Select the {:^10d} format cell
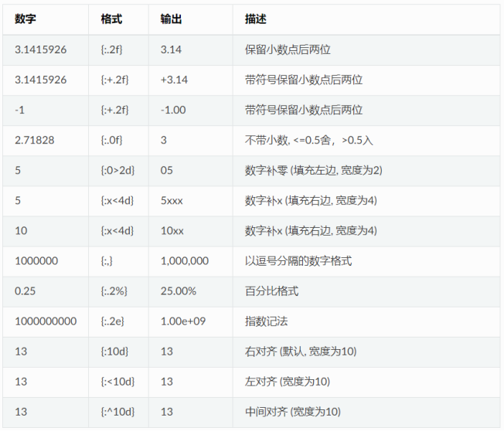Viewport: 504px width, 431px height. [x=117, y=412]
